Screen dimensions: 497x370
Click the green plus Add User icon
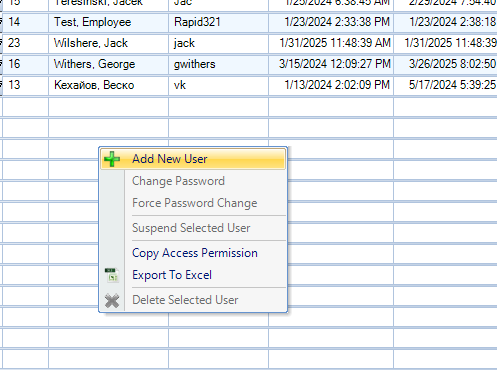(x=112, y=159)
